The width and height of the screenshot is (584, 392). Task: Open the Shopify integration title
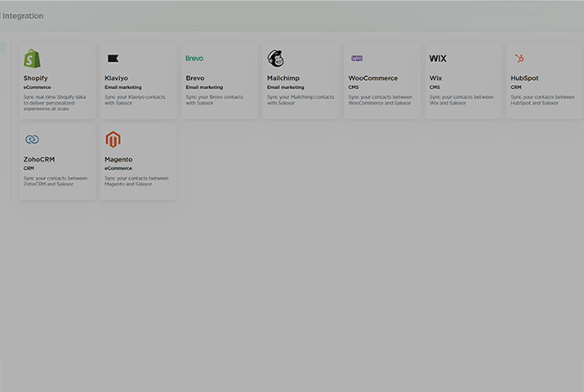coord(36,78)
